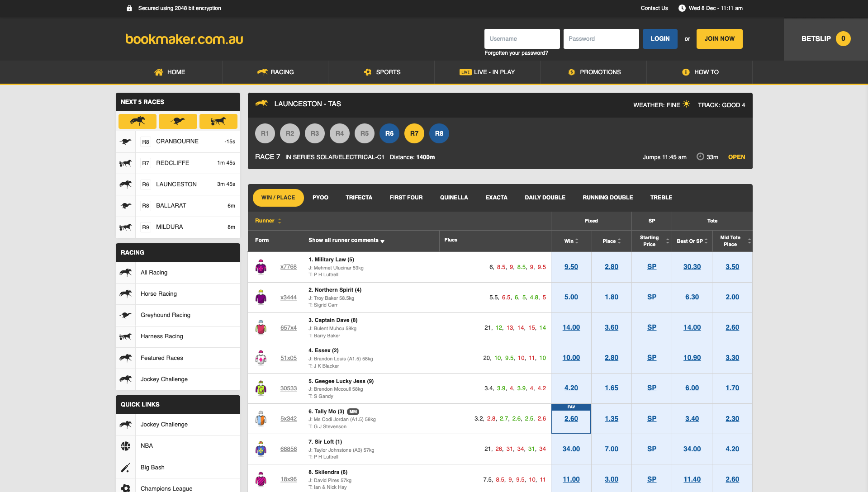
Task: Click Skilendra jockey silks icon
Action: pos(261,479)
